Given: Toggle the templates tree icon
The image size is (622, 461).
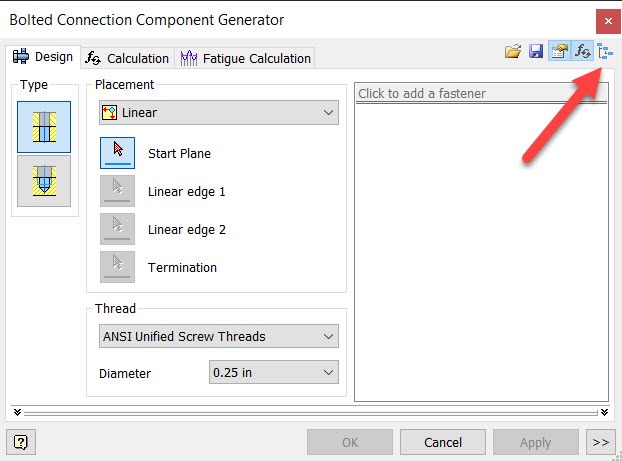Looking at the screenshot, I should tap(605, 51).
